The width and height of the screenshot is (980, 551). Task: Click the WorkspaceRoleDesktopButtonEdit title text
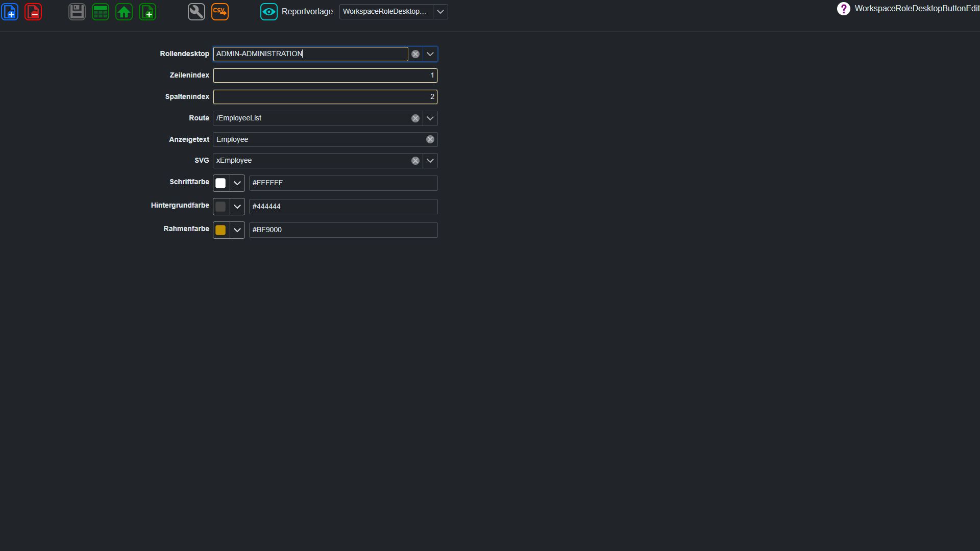pos(917,9)
